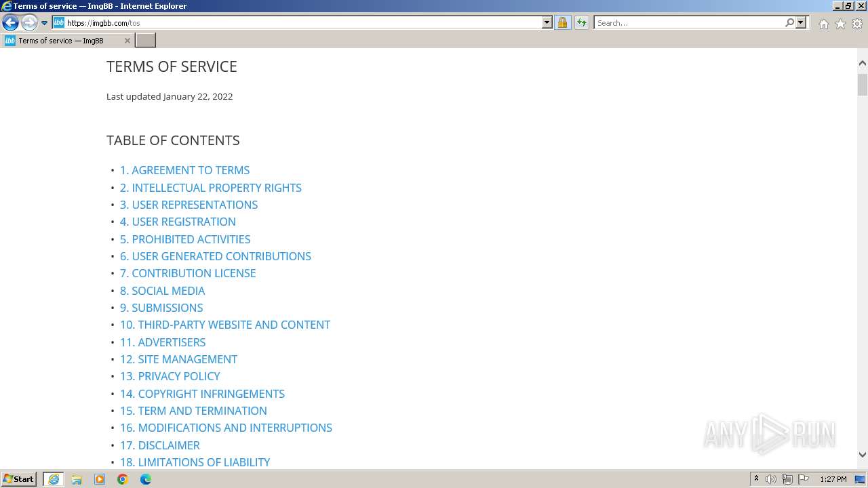Click the 1:27 PM system clock
Image resolution: width=868 pixels, height=488 pixels.
click(x=833, y=479)
